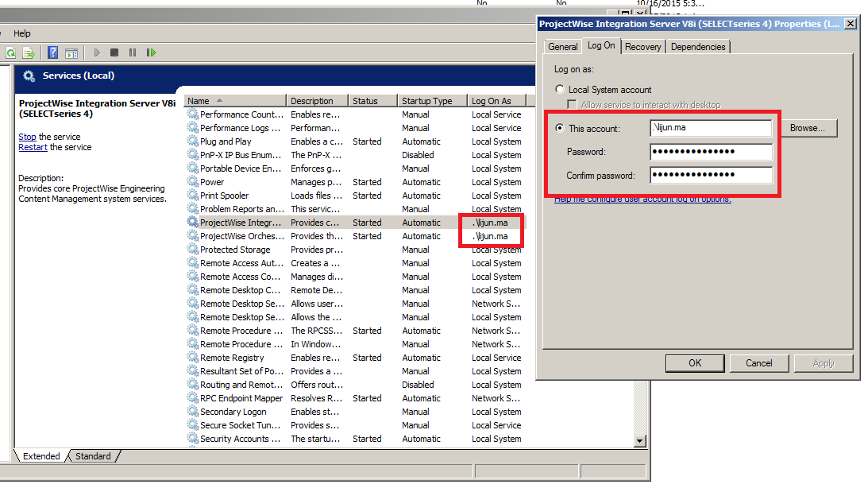Image resolution: width=868 pixels, height=488 pixels.
Task: Sort services by the Name column header
Action: (235, 101)
